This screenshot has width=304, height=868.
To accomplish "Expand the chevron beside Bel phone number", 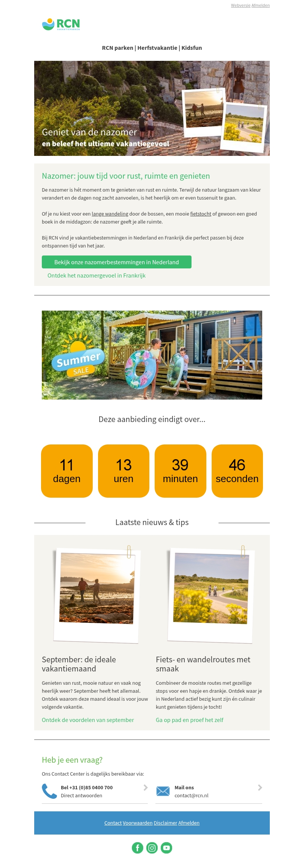I will (x=146, y=787).
